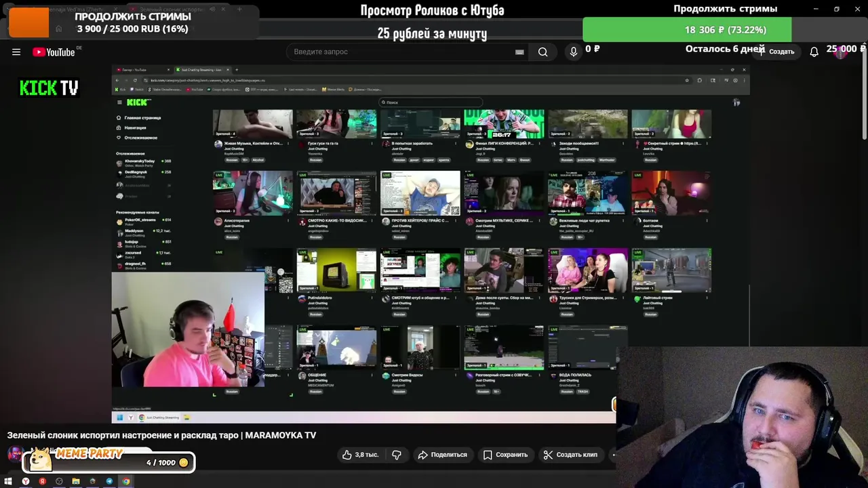The width and height of the screenshot is (868, 488).
Task: Open 'Гуси гуси га га га' stream thumbnail
Action: point(336,123)
